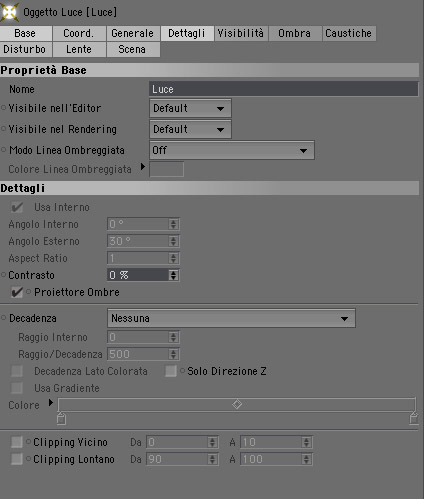Open the Lente tab
The width and height of the screenshot is (424, 499).
(79, 49)
